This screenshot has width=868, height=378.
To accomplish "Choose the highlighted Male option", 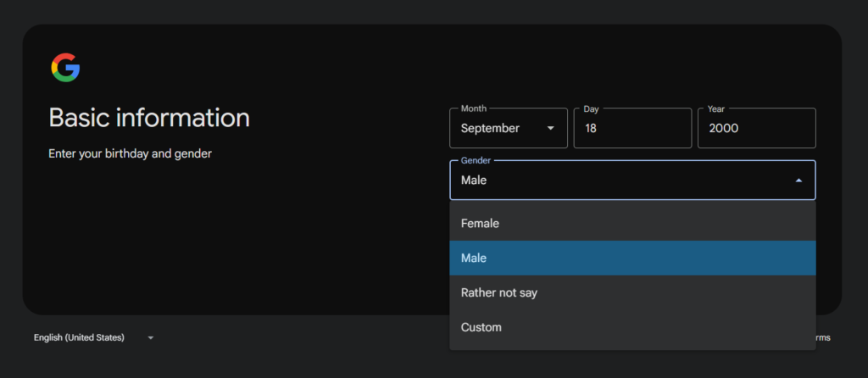I will (474, 258).
